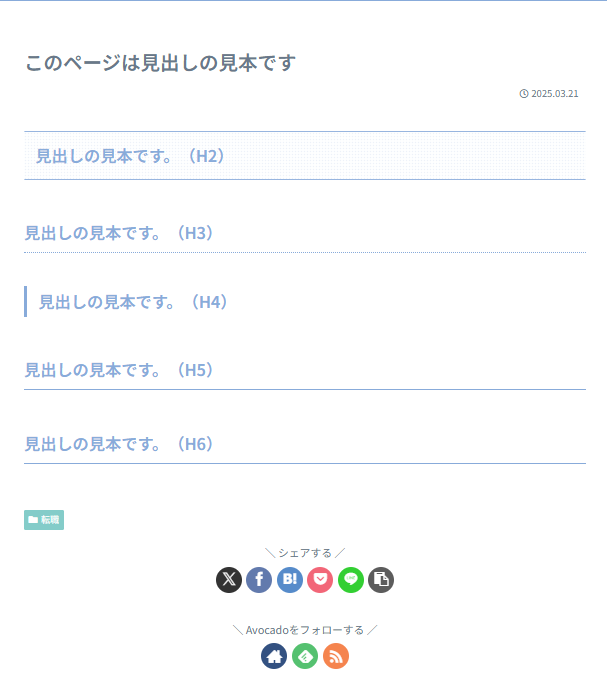Share the page via LINE
This screenshot has height=681, width=607.
pos(350,580)
